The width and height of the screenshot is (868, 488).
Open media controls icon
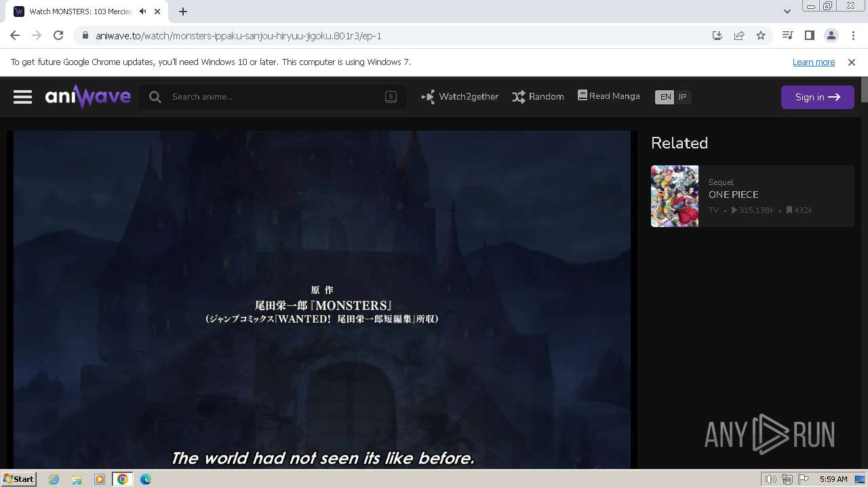pyautogui.click(x=787, y=35)
